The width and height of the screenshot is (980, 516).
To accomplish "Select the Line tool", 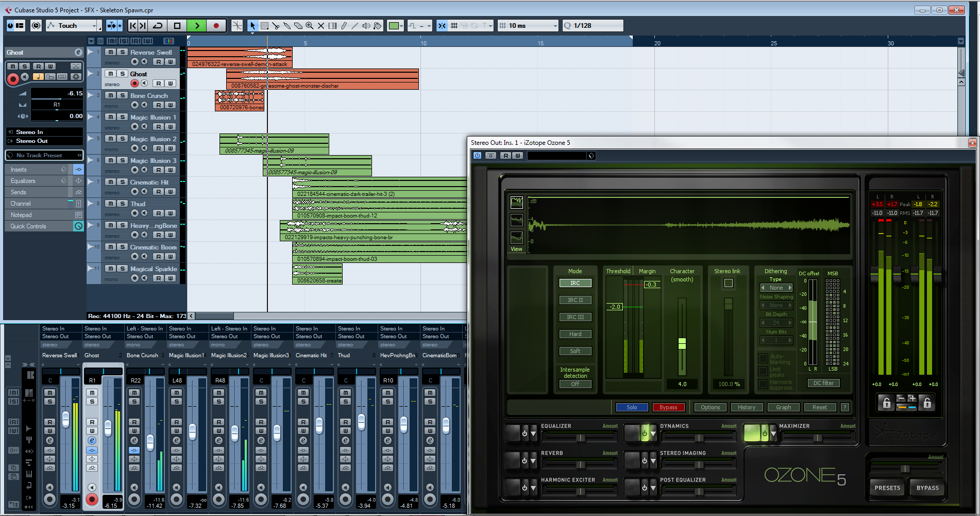I will click(355, 26).
